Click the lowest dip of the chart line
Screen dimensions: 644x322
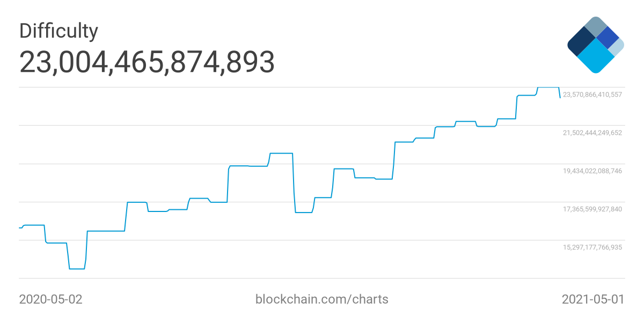[x=77, y=268]
